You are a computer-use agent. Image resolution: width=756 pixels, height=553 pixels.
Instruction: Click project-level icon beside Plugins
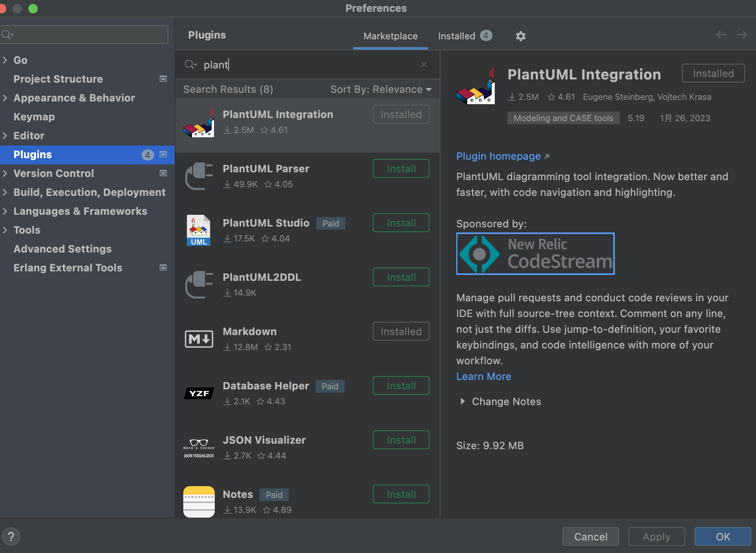click(163, 154)
